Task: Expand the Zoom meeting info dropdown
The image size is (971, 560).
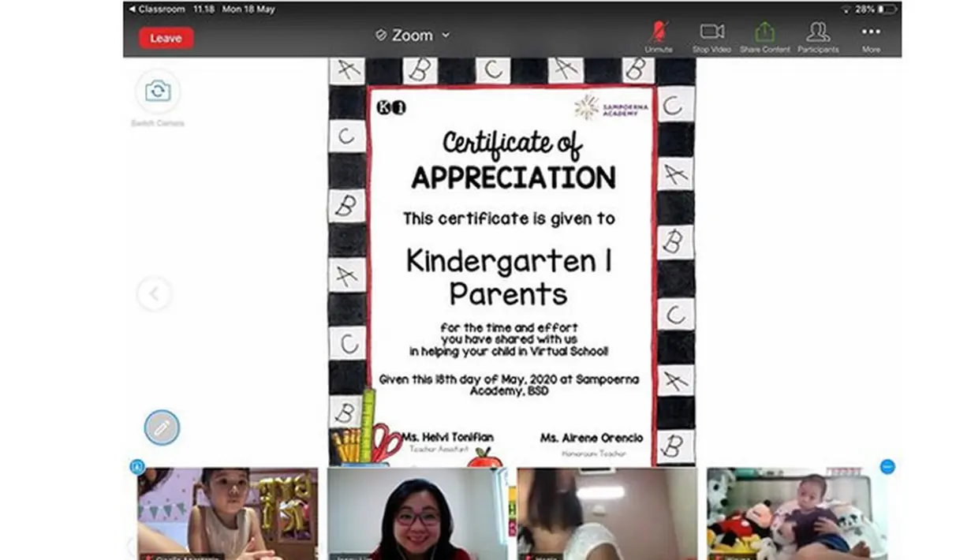Action: (x=445, y=35)
